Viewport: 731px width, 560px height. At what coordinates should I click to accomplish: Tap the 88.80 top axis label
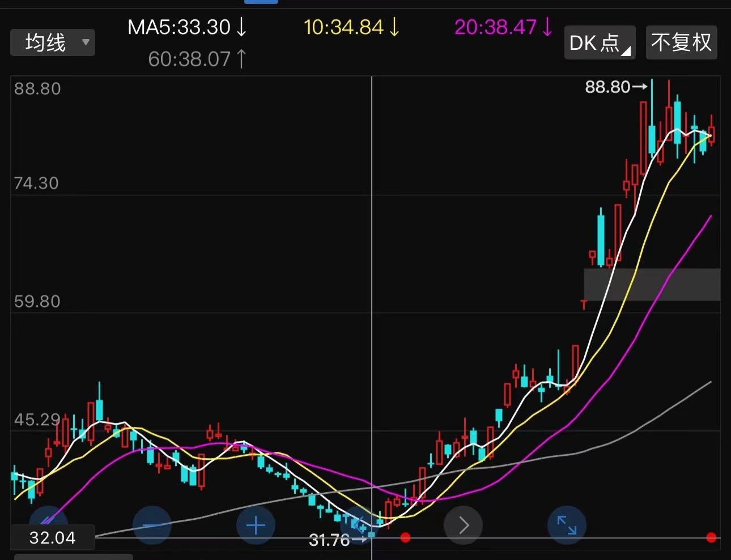click(x=37, y=88)
